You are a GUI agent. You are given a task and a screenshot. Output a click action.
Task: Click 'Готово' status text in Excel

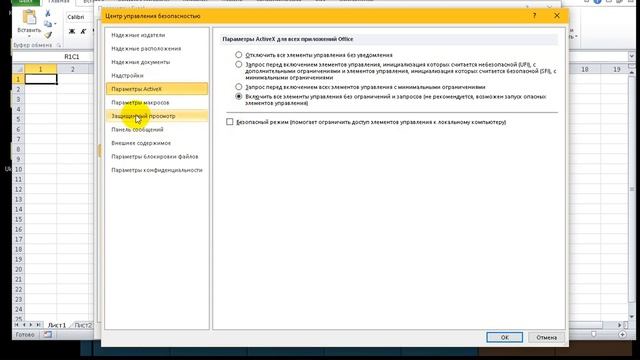point(25,334)
